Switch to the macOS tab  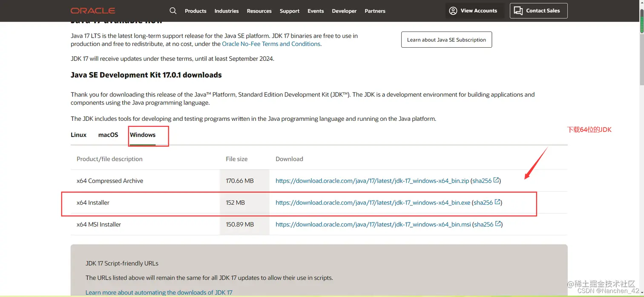108,135
